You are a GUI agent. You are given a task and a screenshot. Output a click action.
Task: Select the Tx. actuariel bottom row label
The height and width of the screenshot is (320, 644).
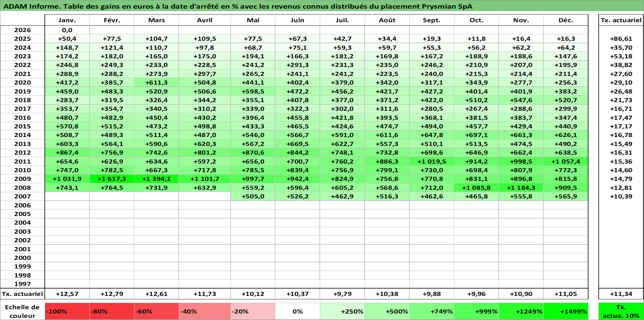[x=23, y=294]
